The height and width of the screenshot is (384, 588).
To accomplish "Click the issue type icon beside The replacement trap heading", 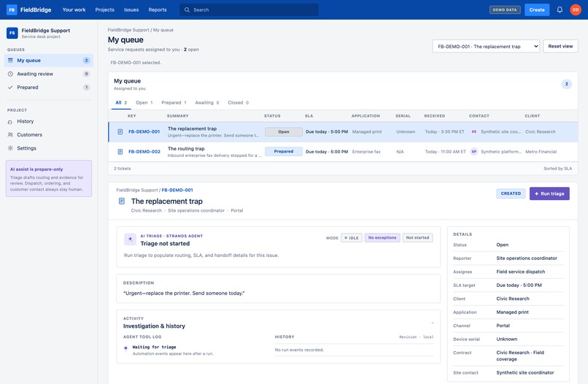I will 122,201.
